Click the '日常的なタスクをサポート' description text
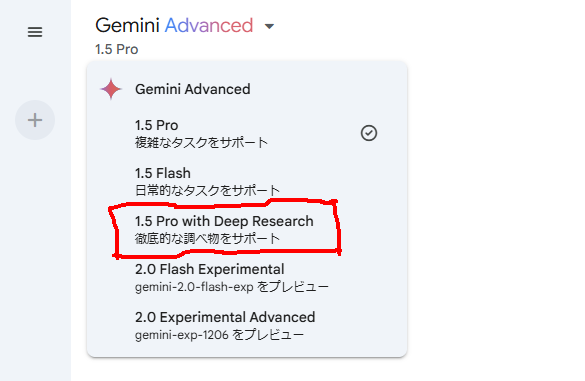The image size is (585, 381). [207, 191]
